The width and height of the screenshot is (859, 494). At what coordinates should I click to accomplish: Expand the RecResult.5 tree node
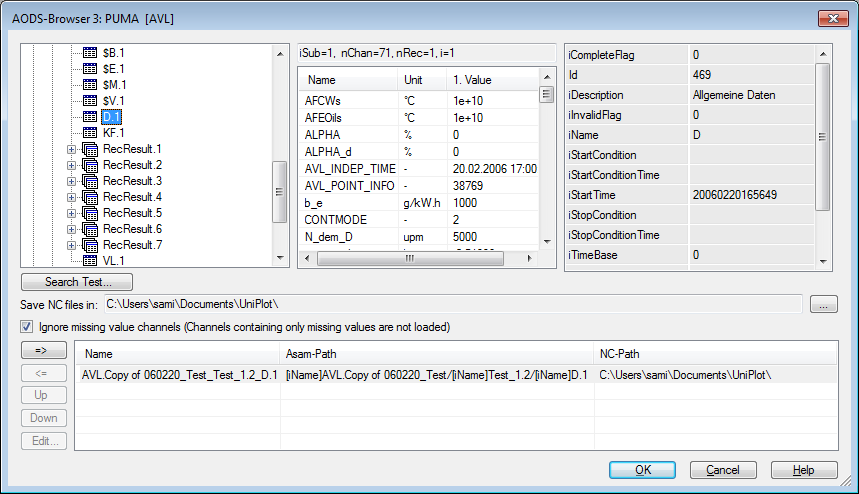pos(71,213)
